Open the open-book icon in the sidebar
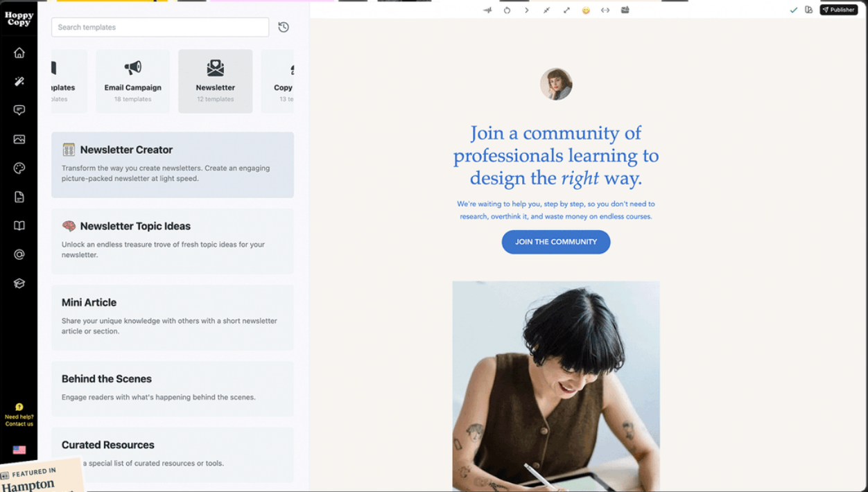 [19, 226]
